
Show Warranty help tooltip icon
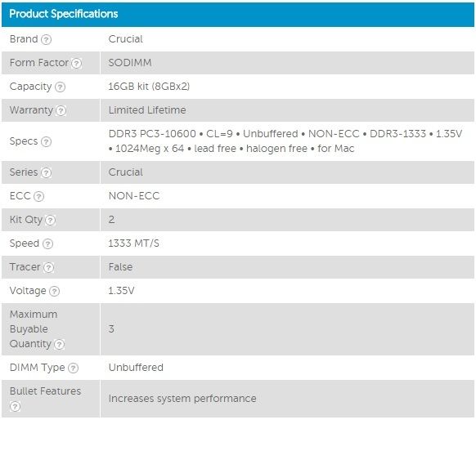61,110
